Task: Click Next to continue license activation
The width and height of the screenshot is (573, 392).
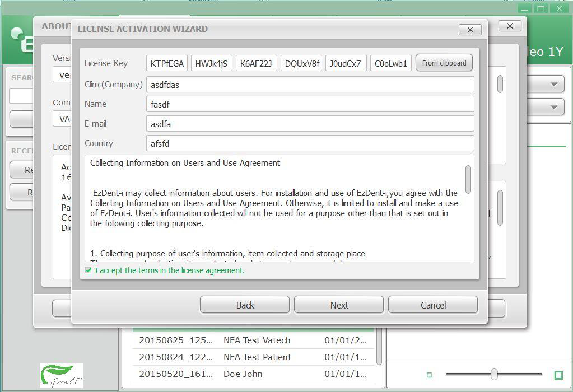Action: (x=339, y=305)
